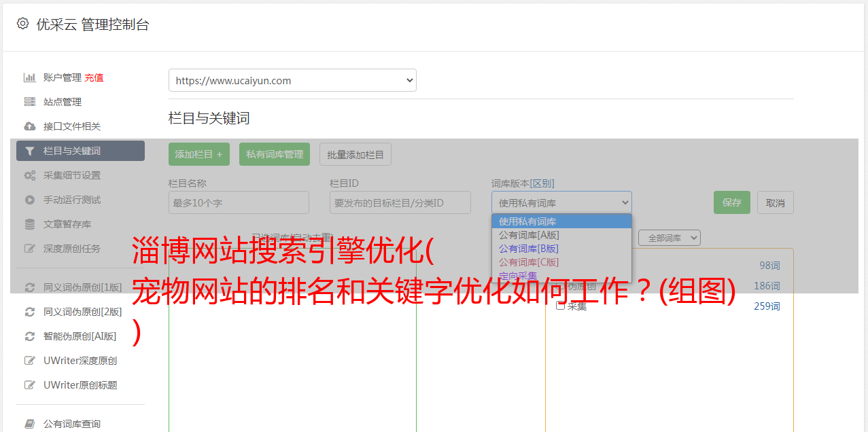Click the 栏目与关键词 page heading
The image size is (868, 432).
pyautogui.click(x=209, y=118)
